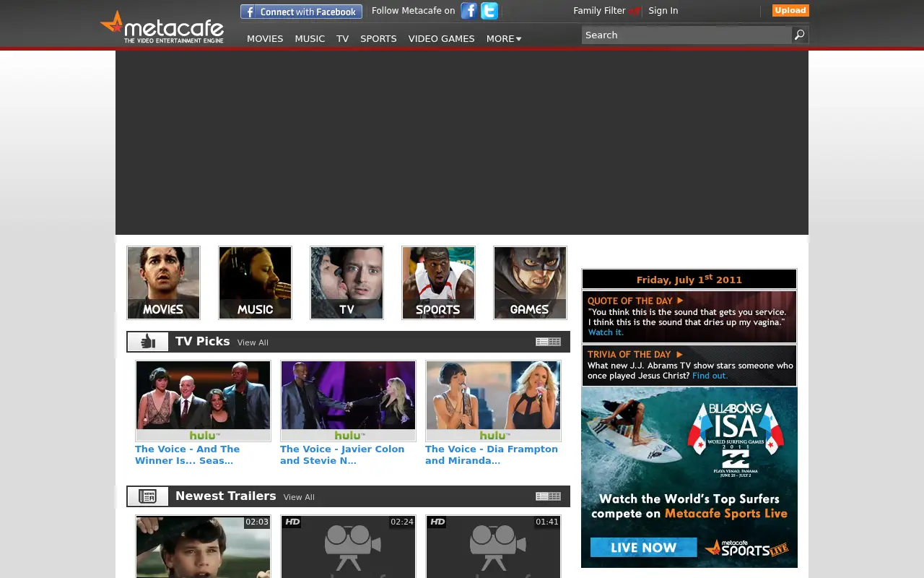Screen dimensions: 924x578
Task: Click inside the Search input field
Action: 687,35
